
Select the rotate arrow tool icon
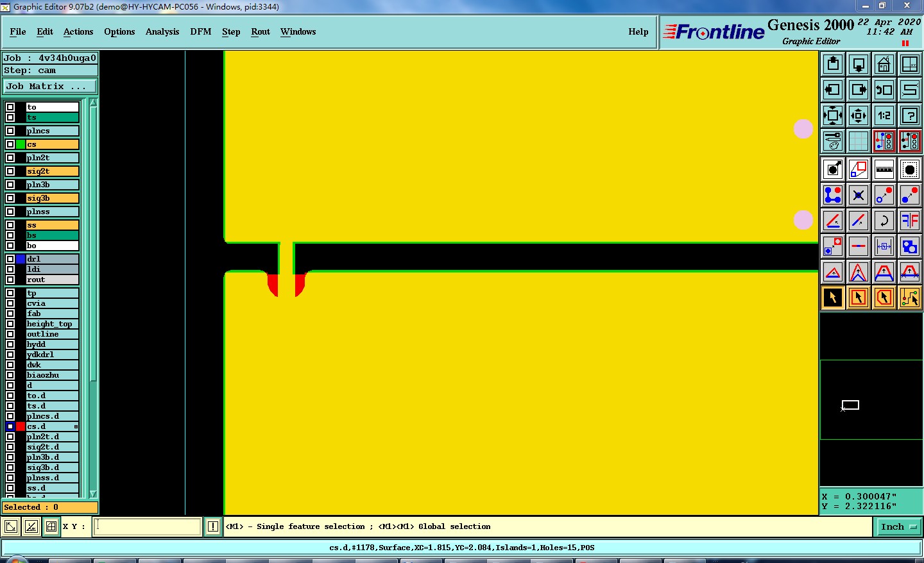click(884, 221)
